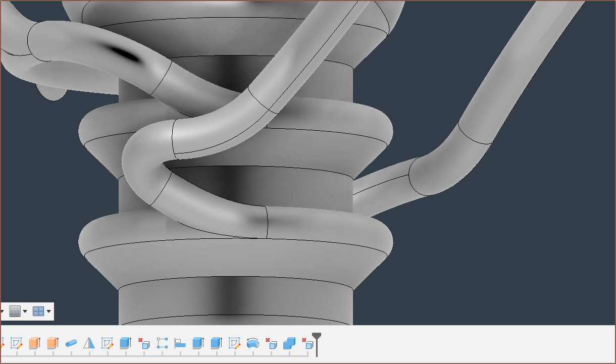Viewport: 616px width, 364px height.
Task: Click the second orange Extrude timeline feature
Action: point(53,344)
